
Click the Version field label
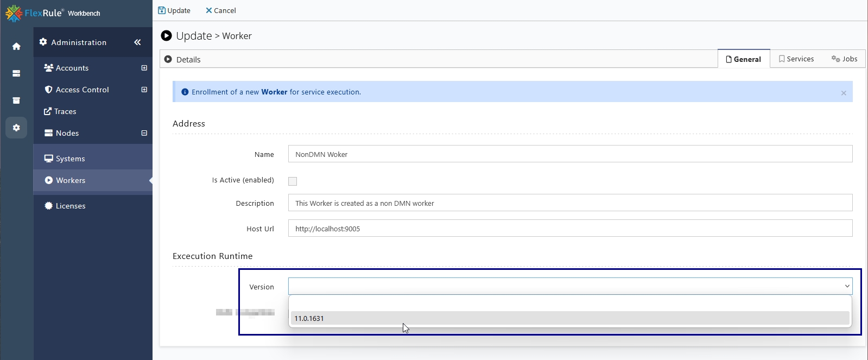click(262, 287)
